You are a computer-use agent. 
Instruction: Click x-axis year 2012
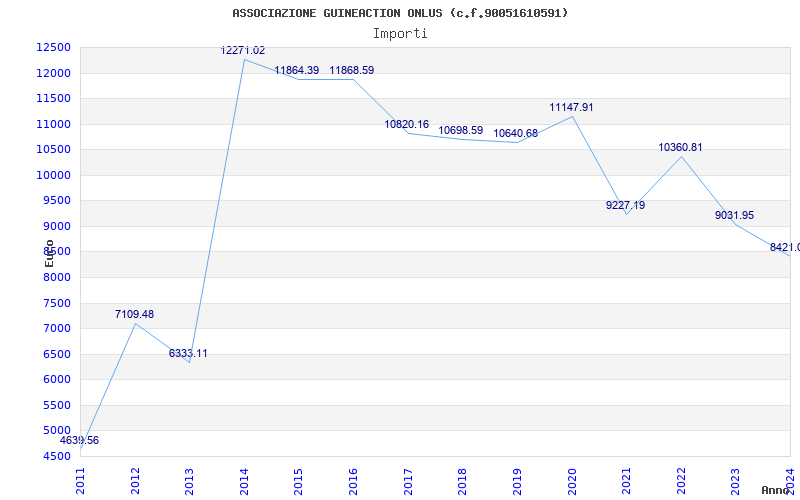click(135, 482)
